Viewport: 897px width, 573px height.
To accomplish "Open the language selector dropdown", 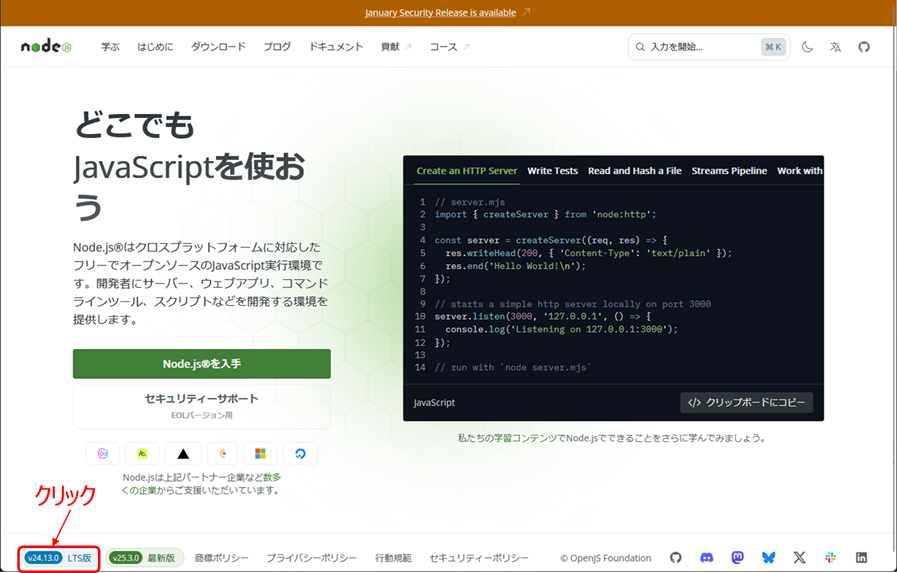I will tap(836, 47).
